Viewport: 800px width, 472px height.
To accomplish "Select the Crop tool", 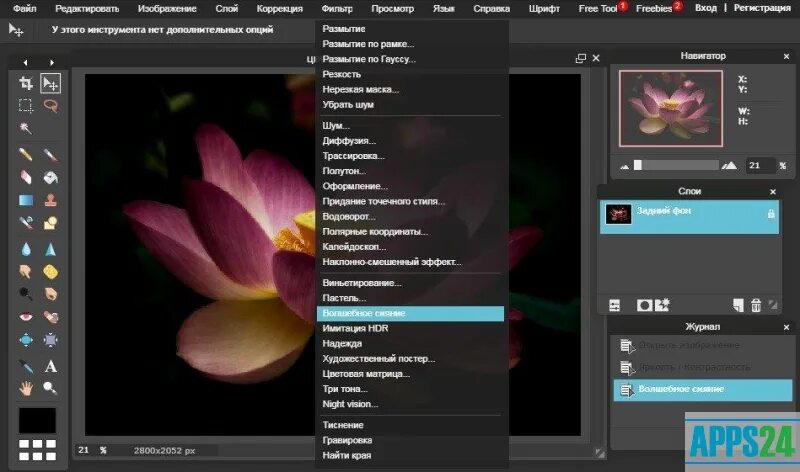I will [x=26, y=83].
